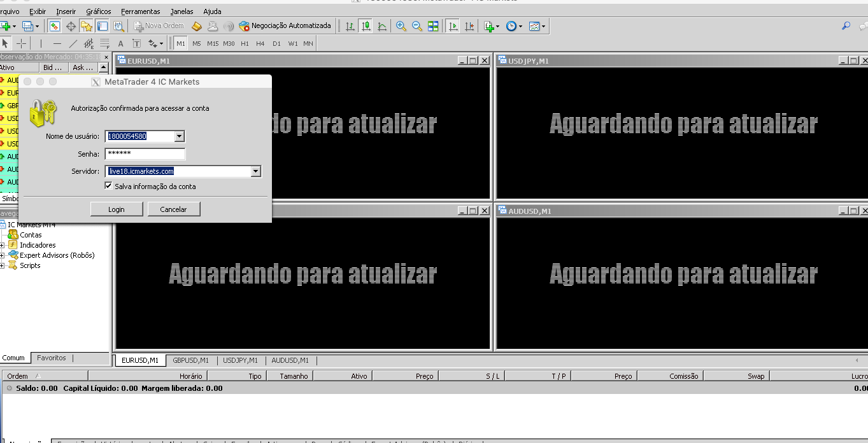Open the Strategy Tester magnifier icon
Image resolution: width=868 pixels, height=443 pixels.
(118, 26)
